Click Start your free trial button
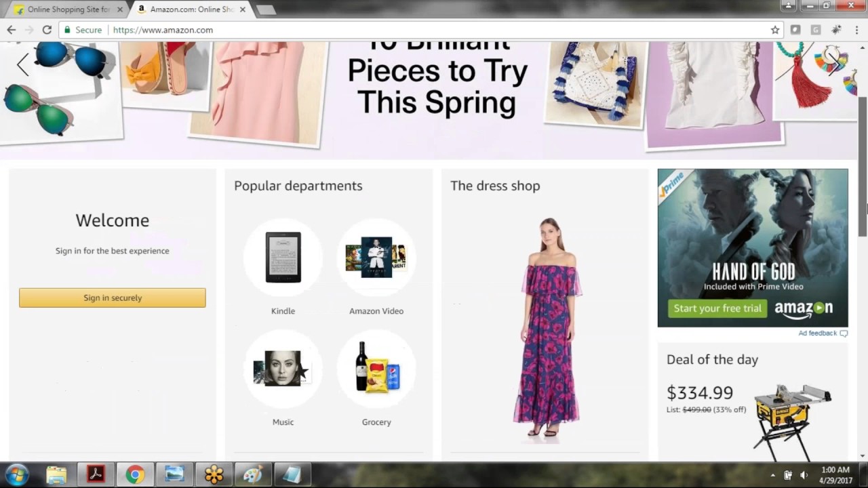 point(717,308)
